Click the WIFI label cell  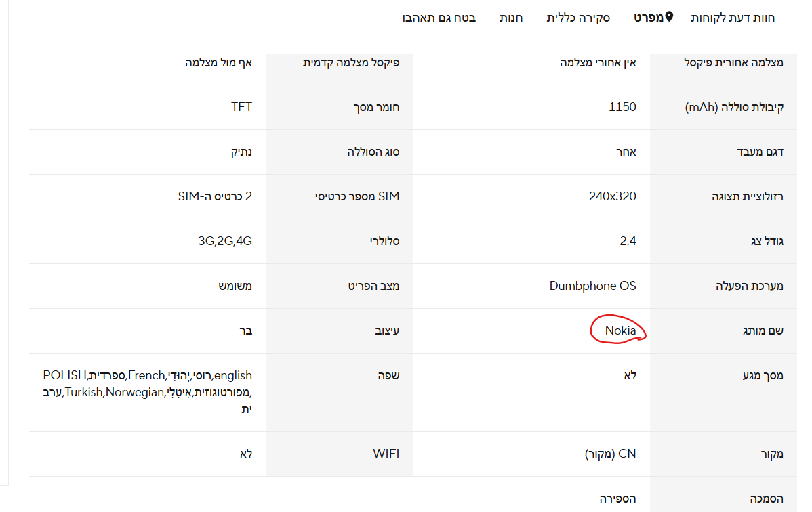tap(386, 454)
